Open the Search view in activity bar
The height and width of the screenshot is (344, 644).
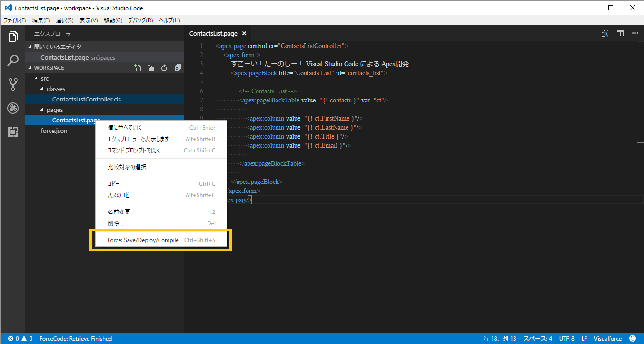[x=13, y=61]
